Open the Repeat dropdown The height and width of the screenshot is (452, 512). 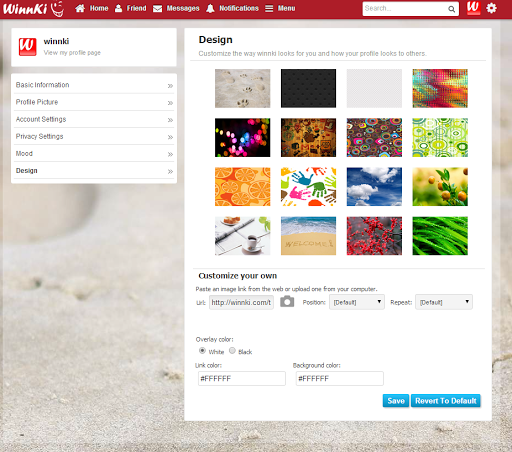point(444,302)
